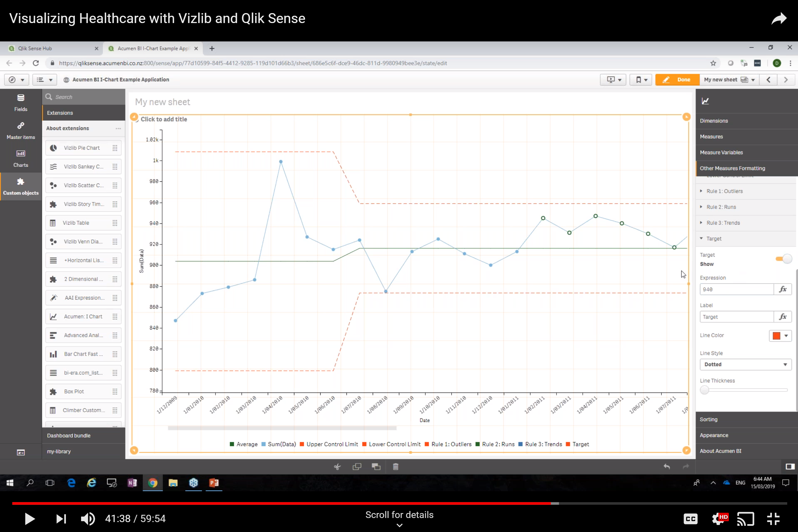
Task: Collapse the Target section
Action: click(x=702, y=239)
